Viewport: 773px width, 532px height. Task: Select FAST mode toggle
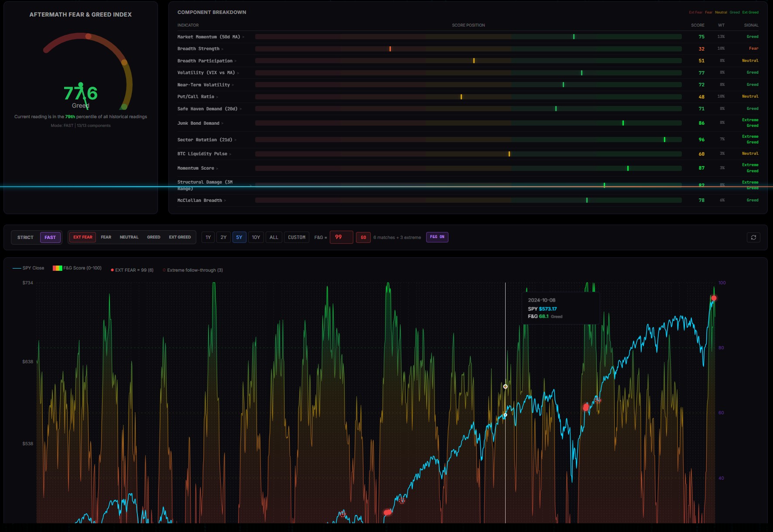(x=50, y=237)
